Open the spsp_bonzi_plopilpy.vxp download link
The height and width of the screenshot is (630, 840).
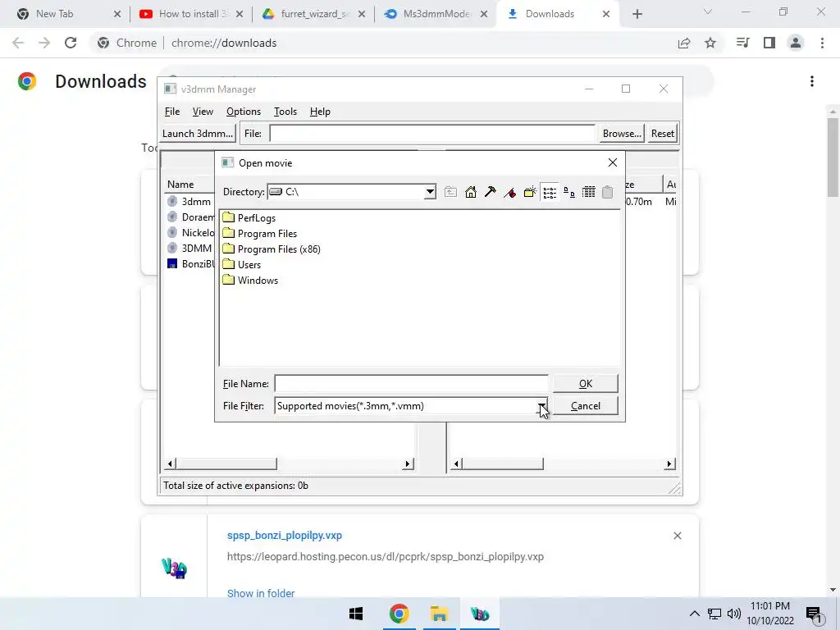click(284, 535)
